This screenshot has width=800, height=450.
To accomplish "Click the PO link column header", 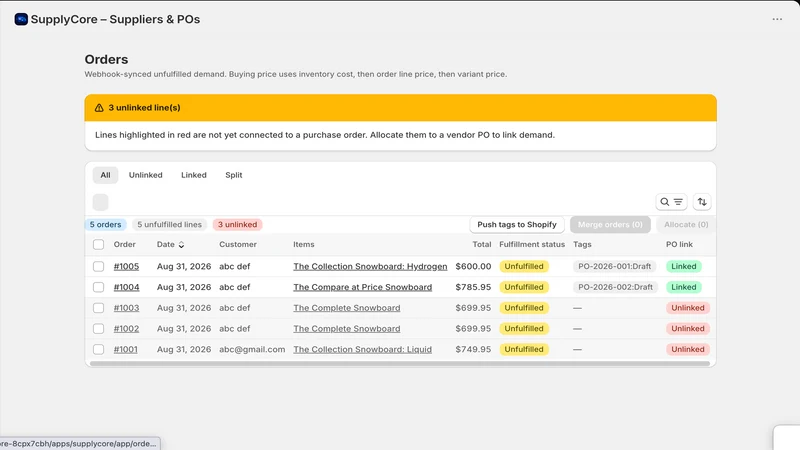I will click(x=679, y=244).
